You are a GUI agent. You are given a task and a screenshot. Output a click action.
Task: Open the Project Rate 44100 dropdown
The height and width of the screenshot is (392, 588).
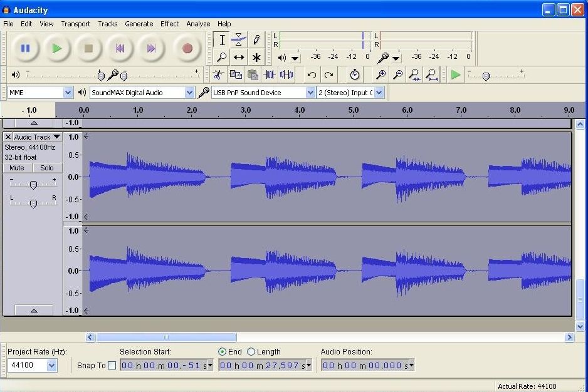pos(52,365)
